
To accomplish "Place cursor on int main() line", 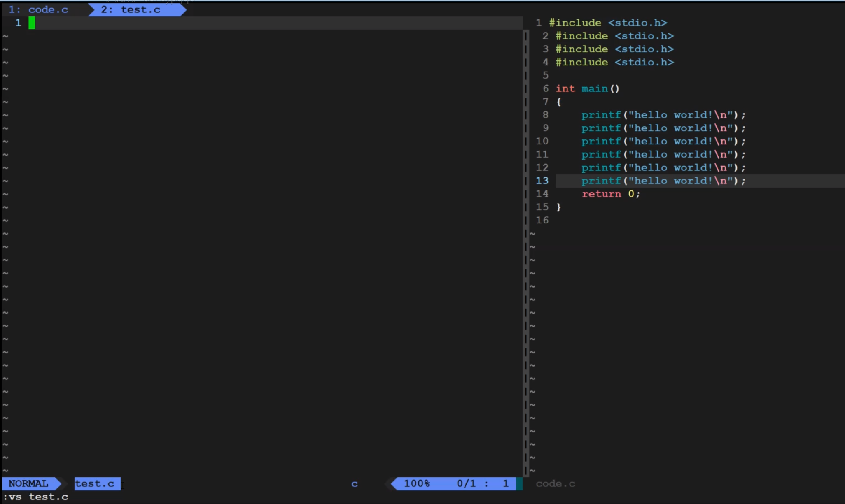I will (x=587, y=88).
